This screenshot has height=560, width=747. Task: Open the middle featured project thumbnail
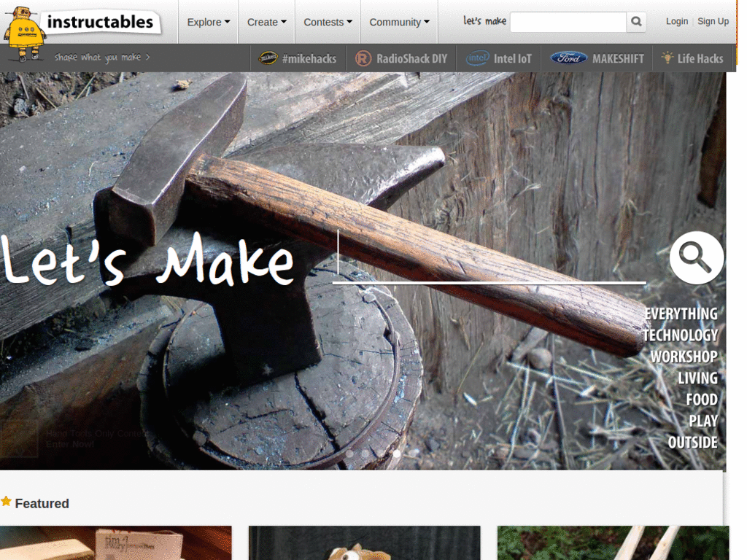365,542
